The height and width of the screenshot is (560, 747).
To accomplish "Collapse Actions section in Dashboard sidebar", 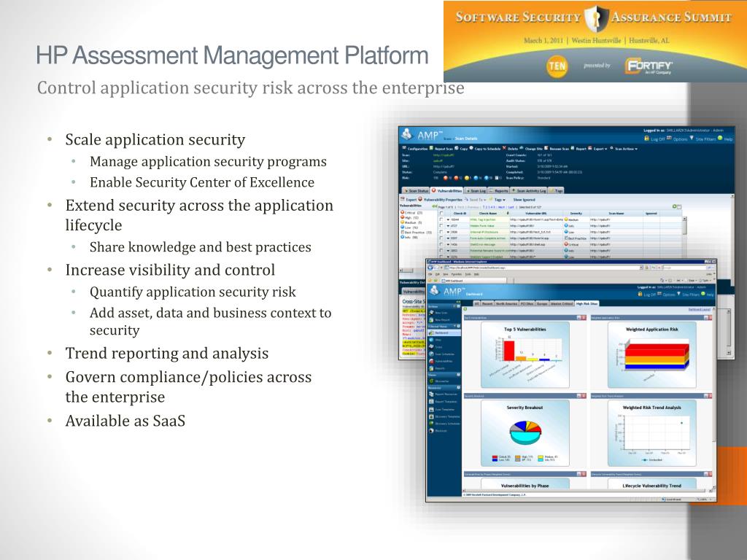I will click(458, 306).
